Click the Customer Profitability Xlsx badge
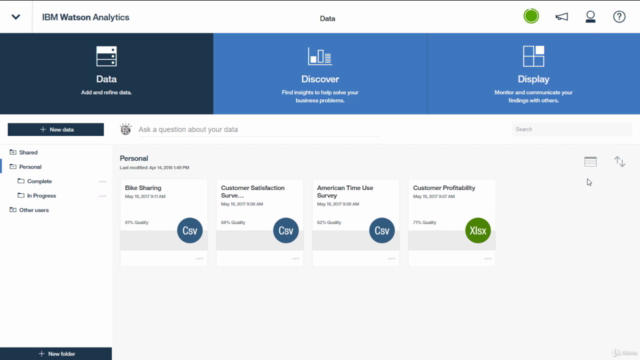 (x=478, y=231)
